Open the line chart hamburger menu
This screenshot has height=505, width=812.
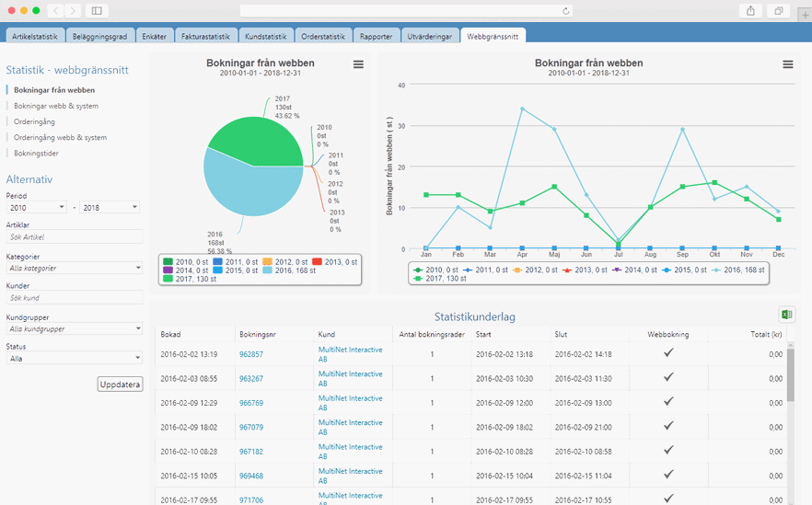point(788,64)
